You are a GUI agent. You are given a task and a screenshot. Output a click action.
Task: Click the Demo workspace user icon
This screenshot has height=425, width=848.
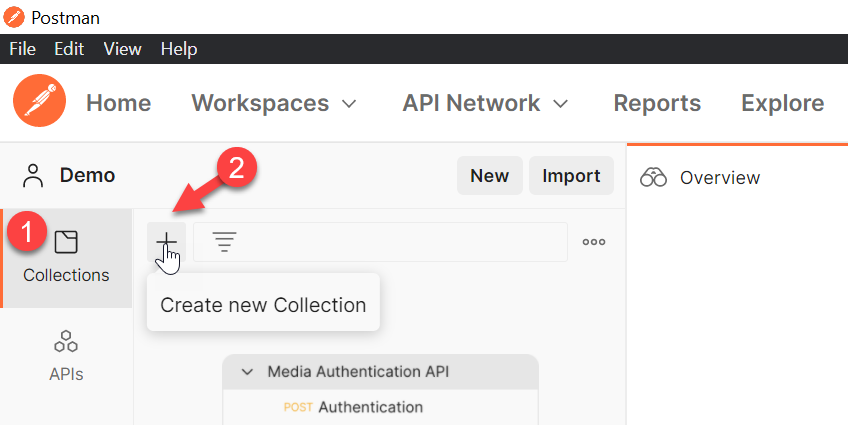[33, 176]
